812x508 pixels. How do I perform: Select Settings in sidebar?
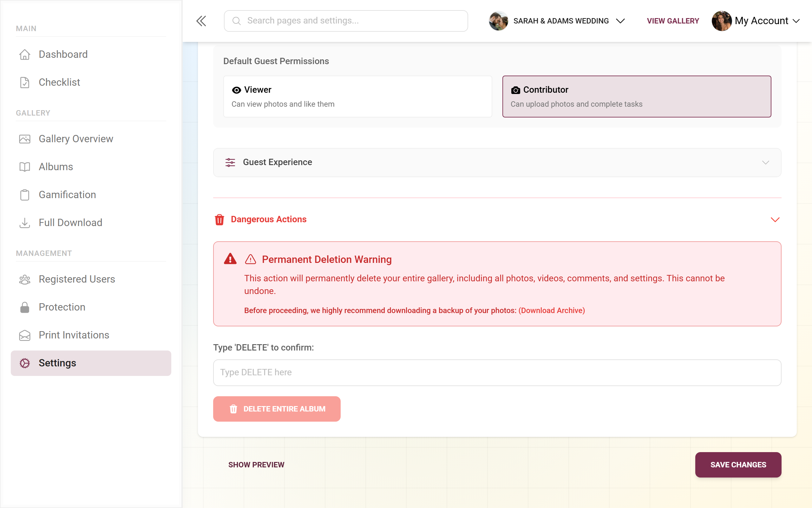coord(91,363)
